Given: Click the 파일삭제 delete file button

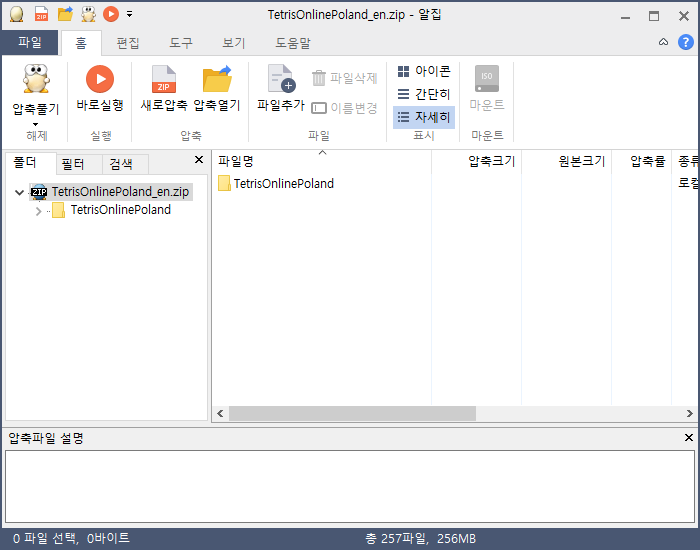Looking at the screenshot, I should (344, 78).
